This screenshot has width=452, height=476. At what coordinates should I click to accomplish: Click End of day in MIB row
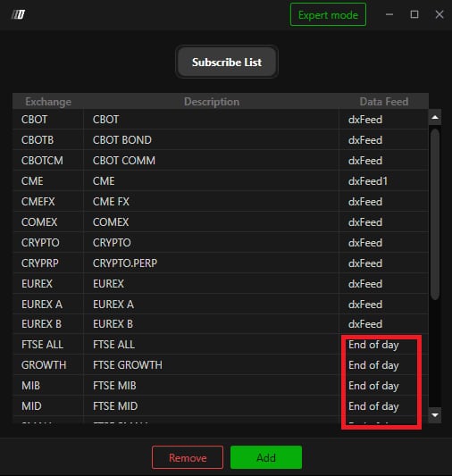373,386
